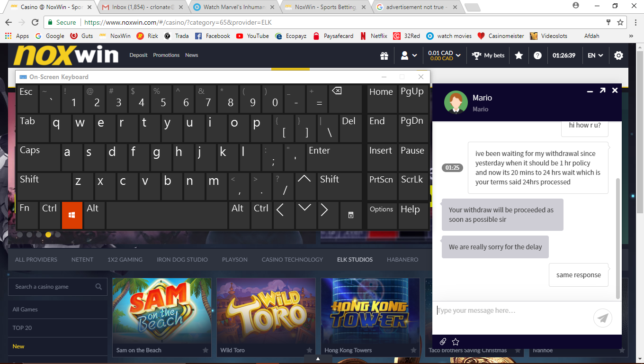The width and height of the screenshot is (644, 364).
Task: Send the chat message with paper plane
Action: [x=603, y=318]
